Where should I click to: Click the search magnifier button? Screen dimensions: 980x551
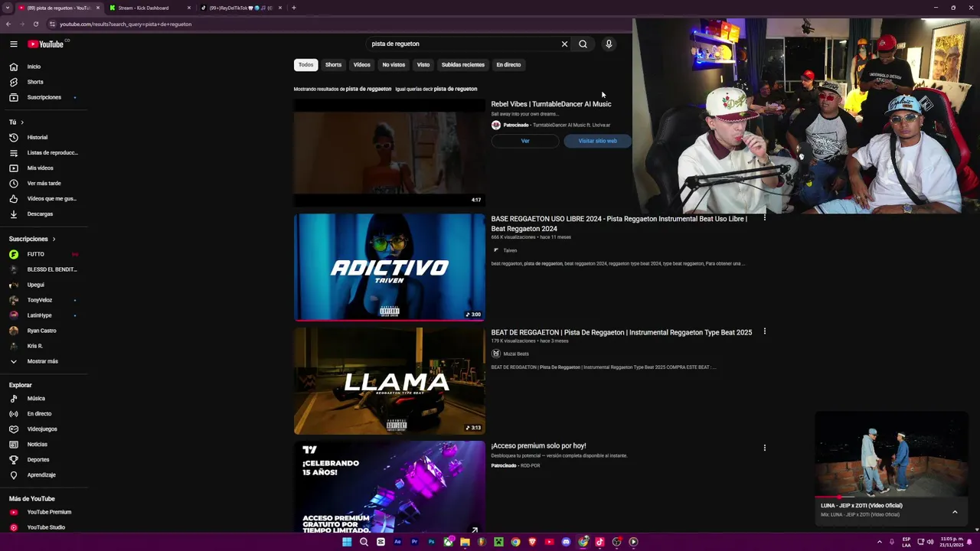coord(583,44)
